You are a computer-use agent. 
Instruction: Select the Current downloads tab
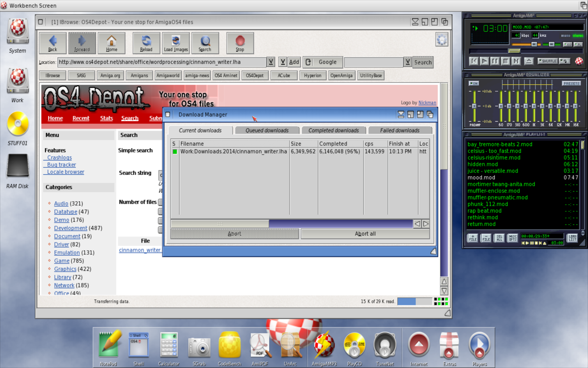click(200, 130)
